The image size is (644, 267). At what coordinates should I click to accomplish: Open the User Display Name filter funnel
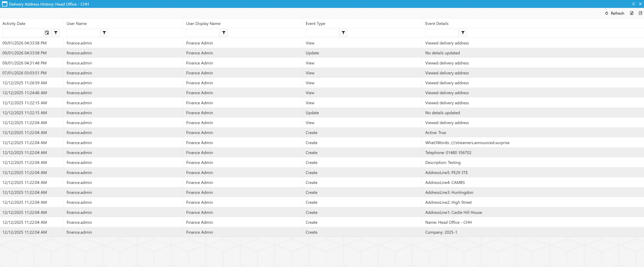tap(224, 33)
